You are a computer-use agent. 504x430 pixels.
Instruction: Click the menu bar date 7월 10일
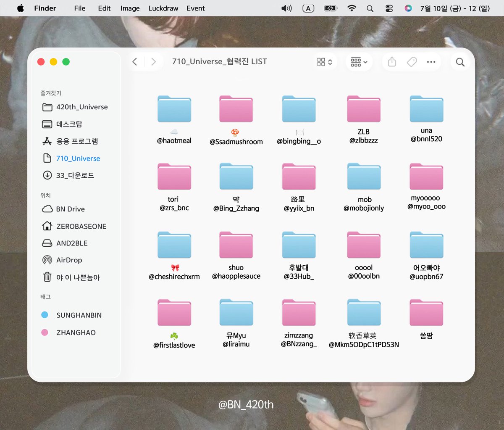[455, 8]
